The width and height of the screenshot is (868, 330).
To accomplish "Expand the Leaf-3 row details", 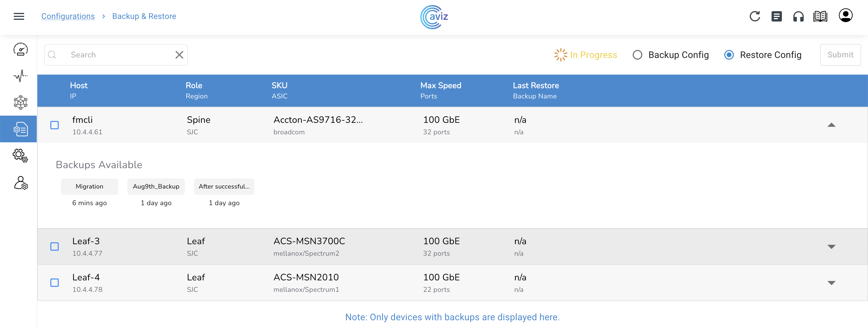I will coord(831,246).
